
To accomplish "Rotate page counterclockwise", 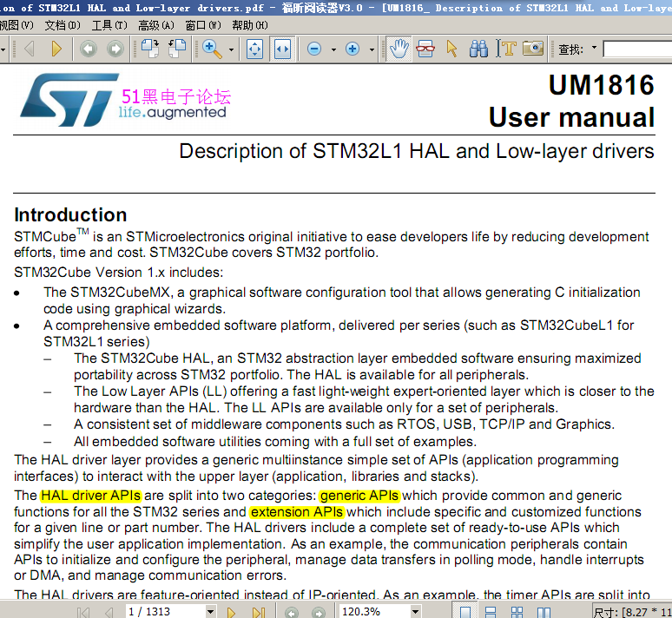I will click(x=177, y=49).
